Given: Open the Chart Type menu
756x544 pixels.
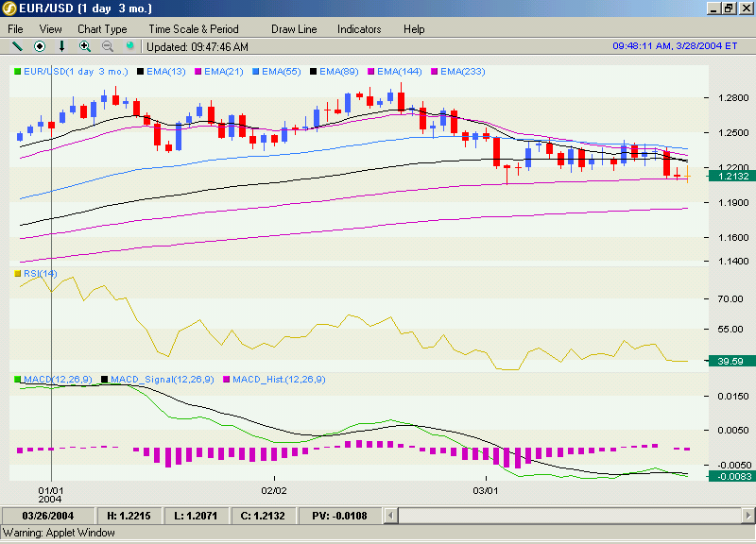Looking at the screenshot, I should tap(102, 29).
